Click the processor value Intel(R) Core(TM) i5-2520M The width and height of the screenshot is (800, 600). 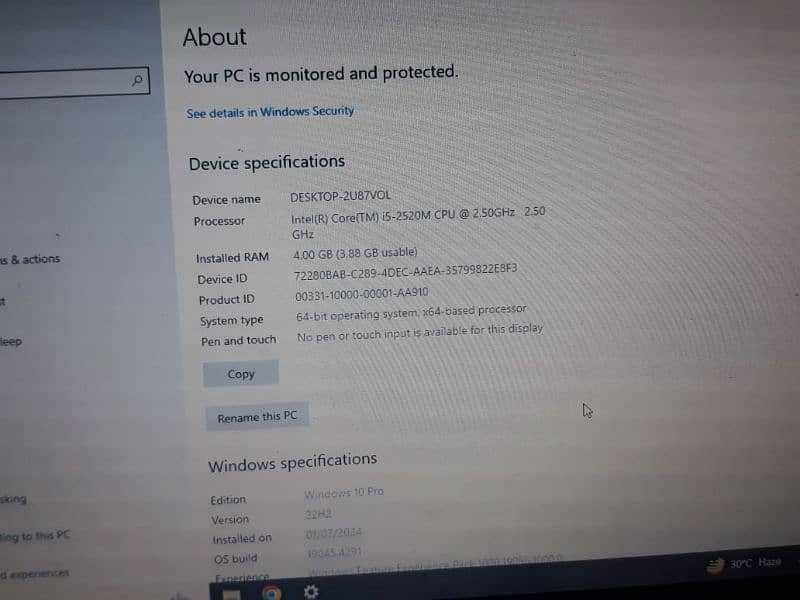pos(418,222)
